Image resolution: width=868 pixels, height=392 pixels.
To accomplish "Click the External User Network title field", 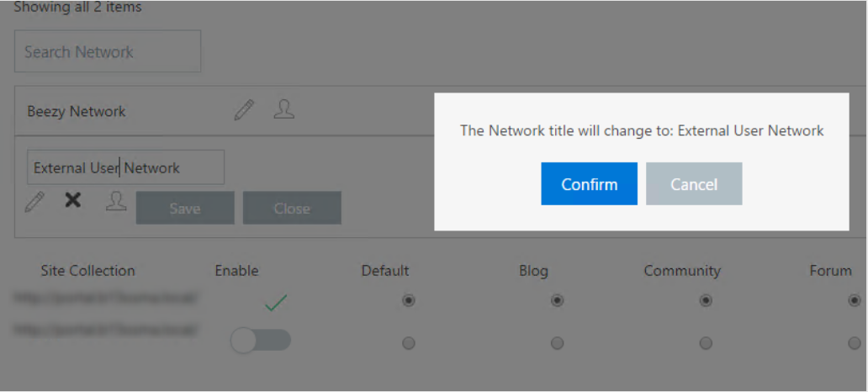I will (x=125, y=167).
